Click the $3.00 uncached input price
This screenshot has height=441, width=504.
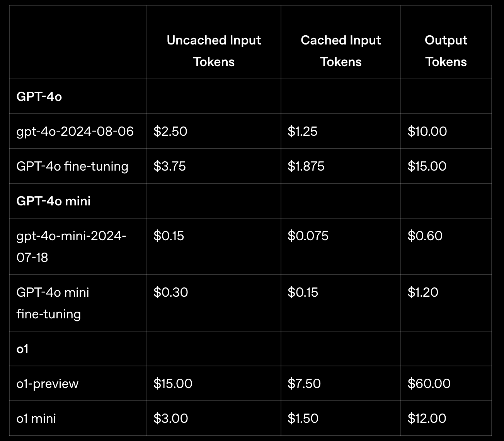click(171, 419)
